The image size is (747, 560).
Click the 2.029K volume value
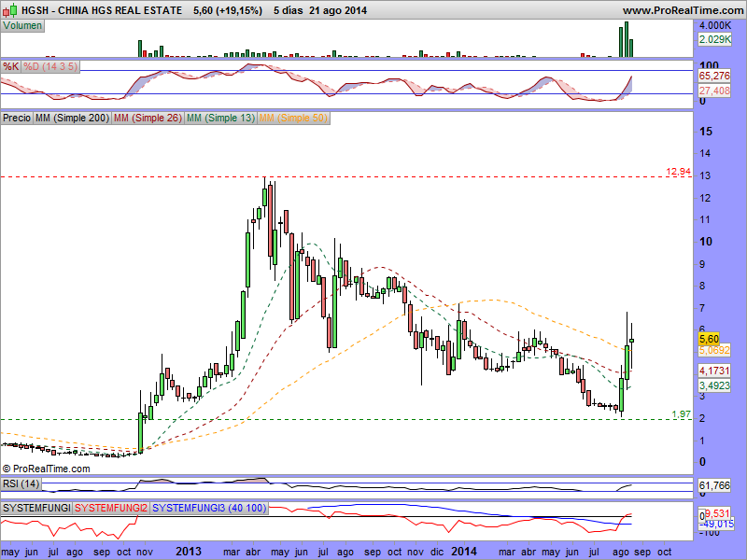tap(714, 39)
